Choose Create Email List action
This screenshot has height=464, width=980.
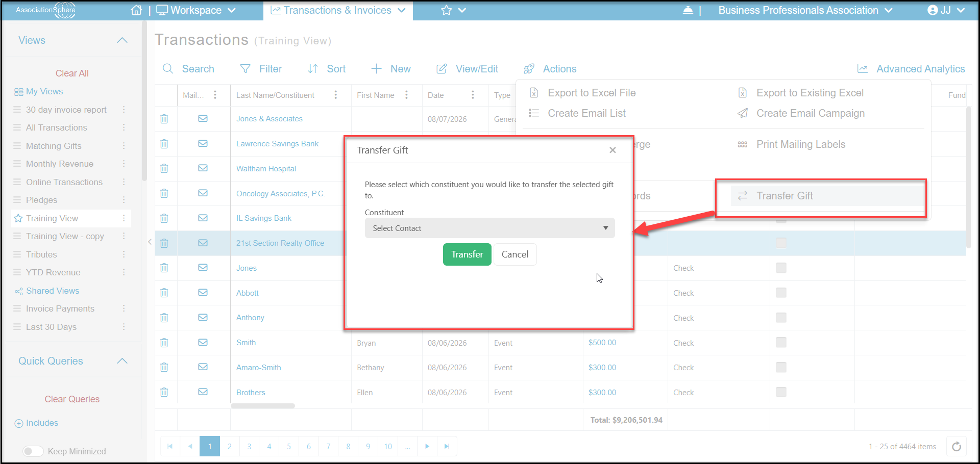[x=577, y=113]
